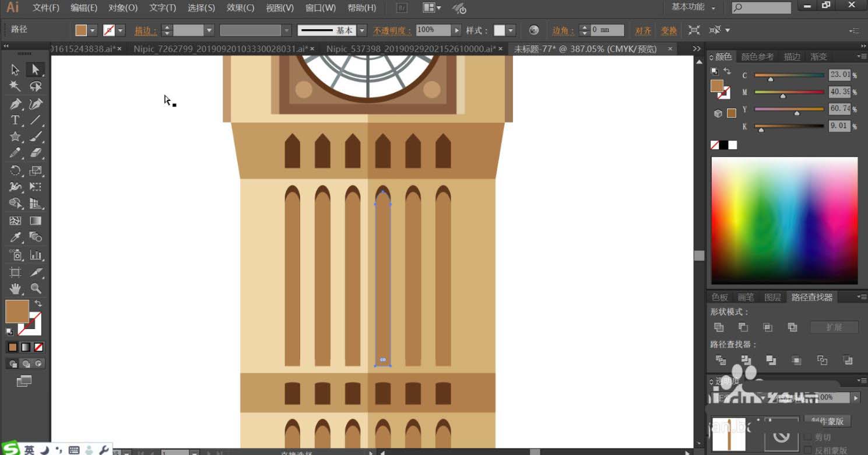This screenshot has height=455, width=868.
Task: Open the fill color dropdown arrow
Action: (93, 30)
